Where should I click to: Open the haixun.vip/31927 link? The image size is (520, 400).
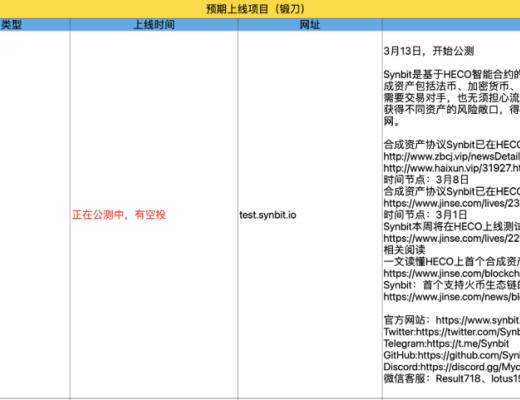click(452, 168)
